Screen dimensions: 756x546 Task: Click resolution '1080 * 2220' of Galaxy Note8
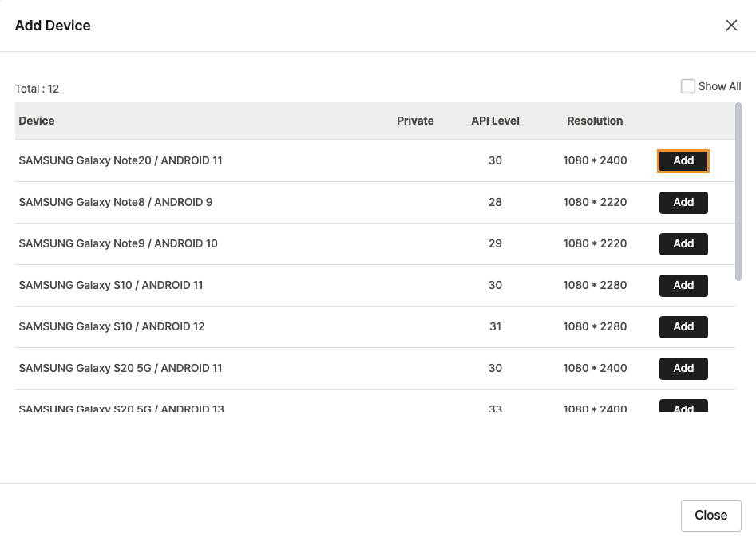click(595, 203)
